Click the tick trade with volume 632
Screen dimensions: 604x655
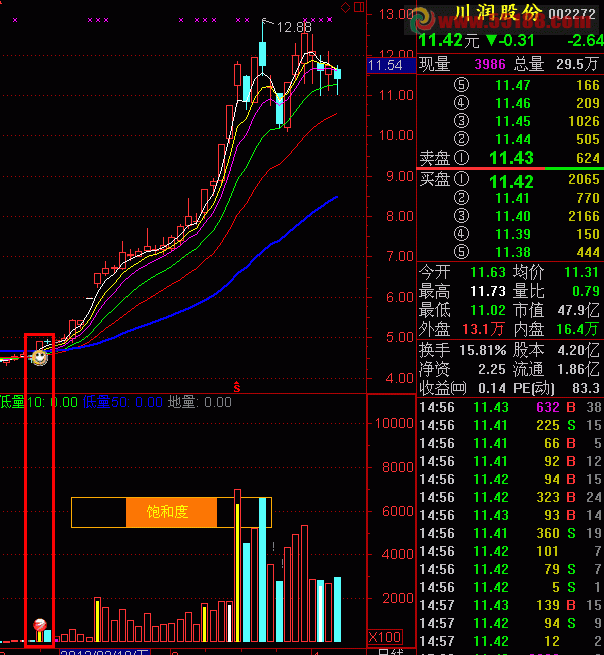pos(510,407)
